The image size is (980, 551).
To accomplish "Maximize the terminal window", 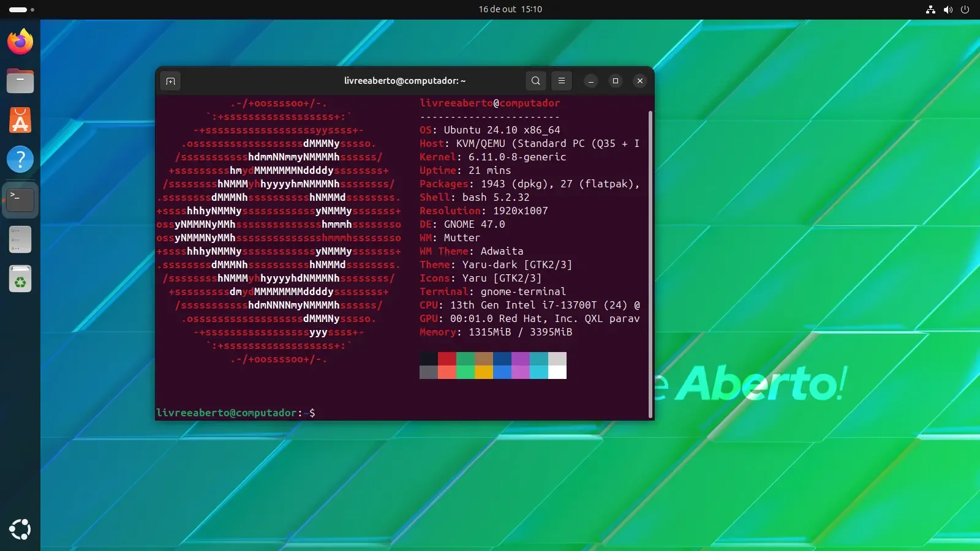I will point(616,81).
